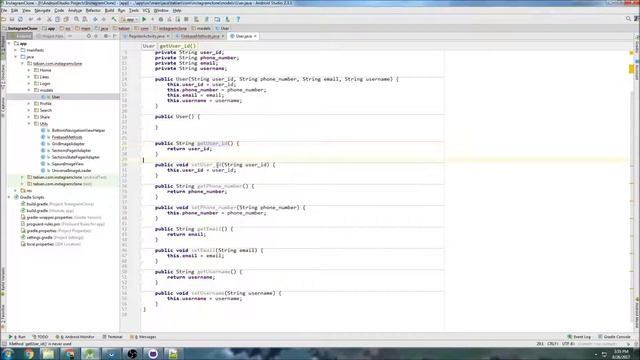Open the Terminal tool window

[112, 337]
